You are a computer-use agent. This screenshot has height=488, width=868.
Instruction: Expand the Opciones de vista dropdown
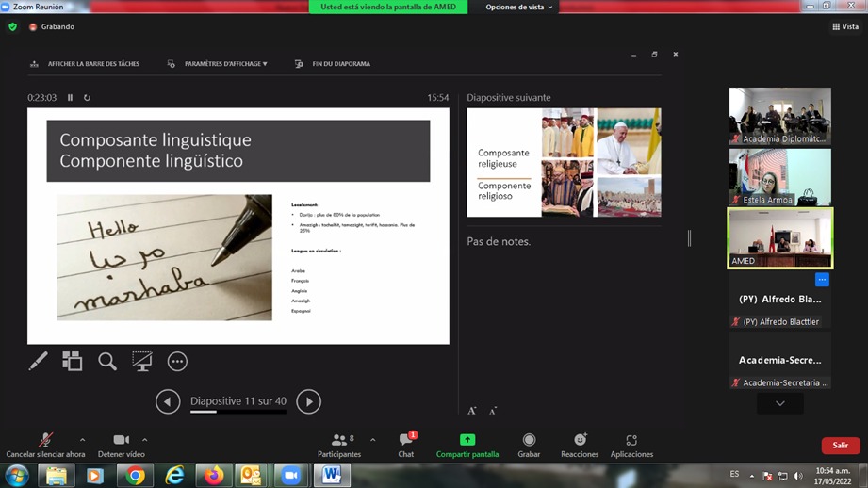[519, 7]
